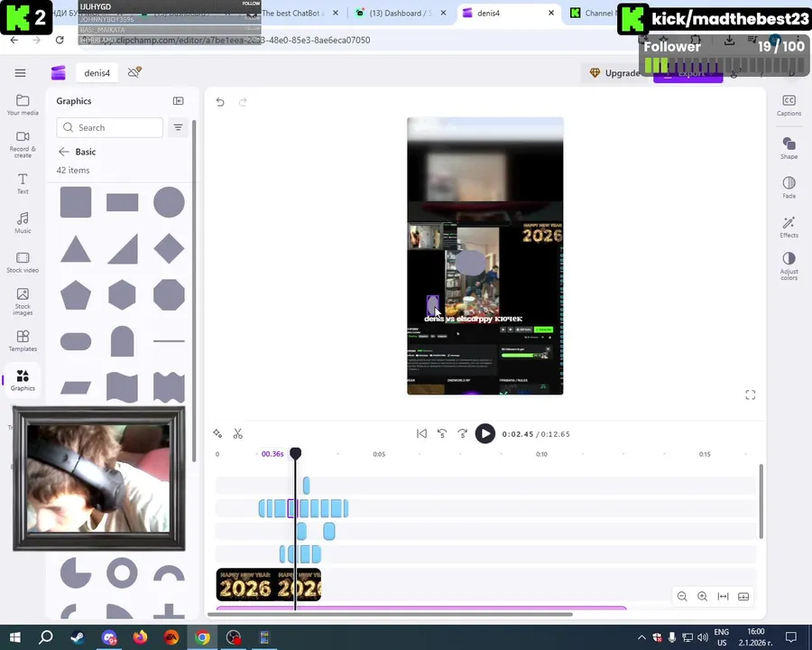This screenshot has height=650, width=812.
Task: Click the Graphics search field
Action: (110, 127)
